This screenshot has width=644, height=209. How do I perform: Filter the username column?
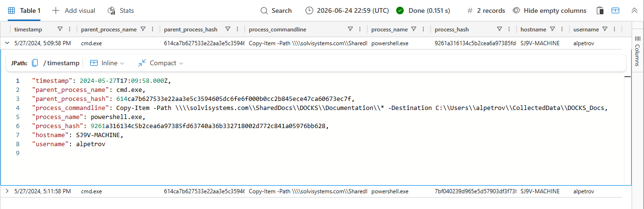tap(605, 29)
